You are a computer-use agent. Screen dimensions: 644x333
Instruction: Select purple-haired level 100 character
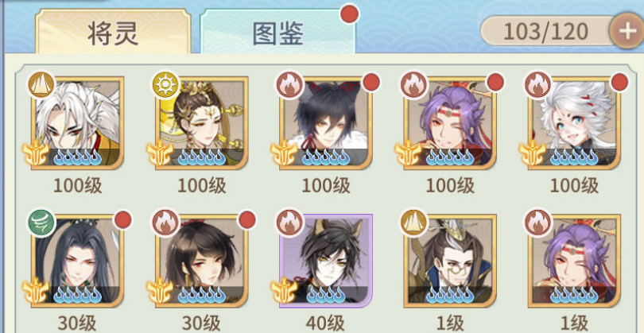[450, 122]
